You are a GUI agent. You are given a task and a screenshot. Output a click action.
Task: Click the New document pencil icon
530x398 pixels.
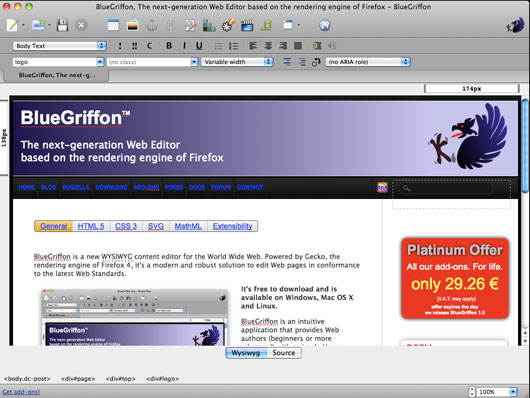point(12,25)
